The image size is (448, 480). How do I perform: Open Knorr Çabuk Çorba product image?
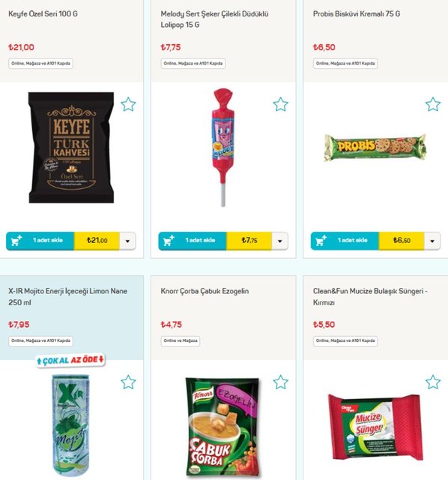click(223, 427)
